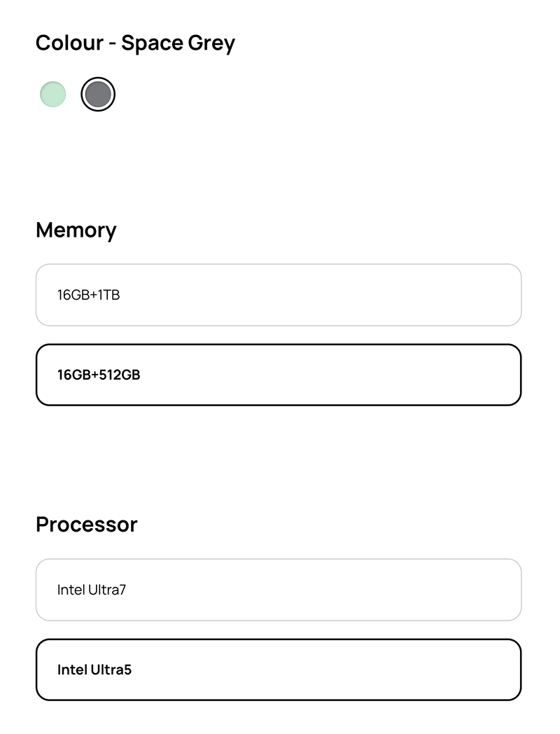560x734 pixels.
Task: Upgrade storage to the 1TB configuration
Action: (279, 295)
